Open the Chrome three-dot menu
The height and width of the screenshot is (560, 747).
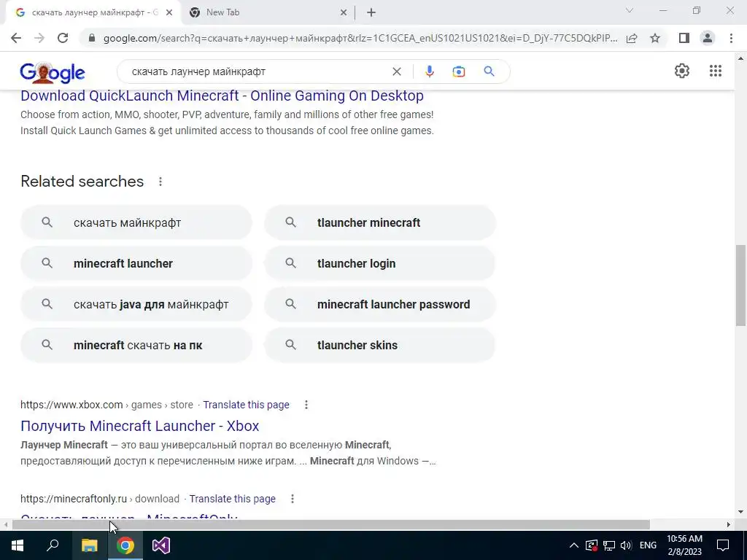(x=731, y=38)
